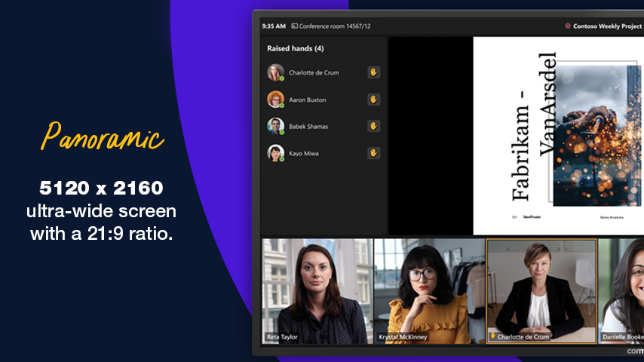Select Krystal McKinney's video tile
Viewport: 644px width, 362px height.
[x=429, y=290]
